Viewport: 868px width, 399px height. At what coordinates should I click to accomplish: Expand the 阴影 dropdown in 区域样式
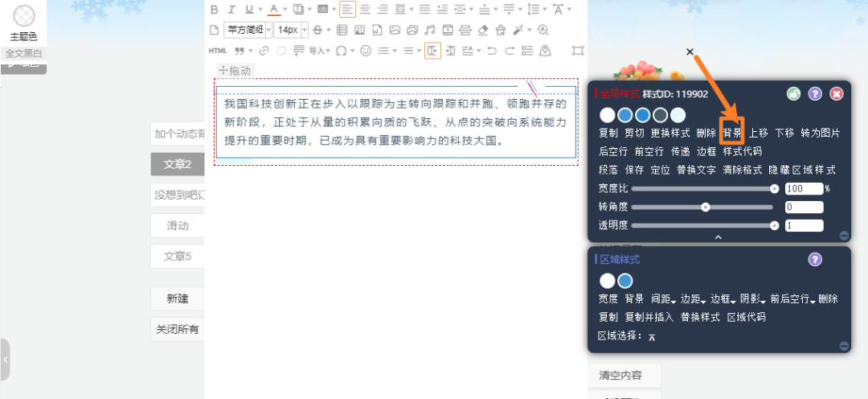753,299
